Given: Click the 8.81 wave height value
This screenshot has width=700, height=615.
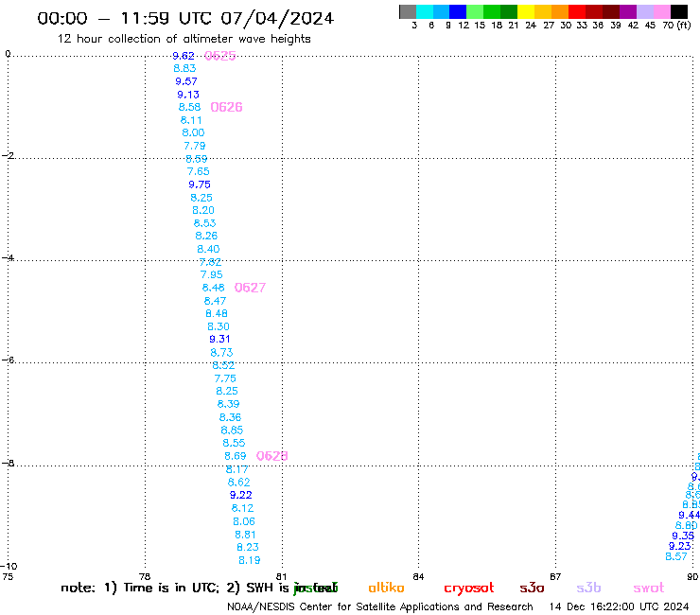Looking at the screenshot, I should 246,535.
